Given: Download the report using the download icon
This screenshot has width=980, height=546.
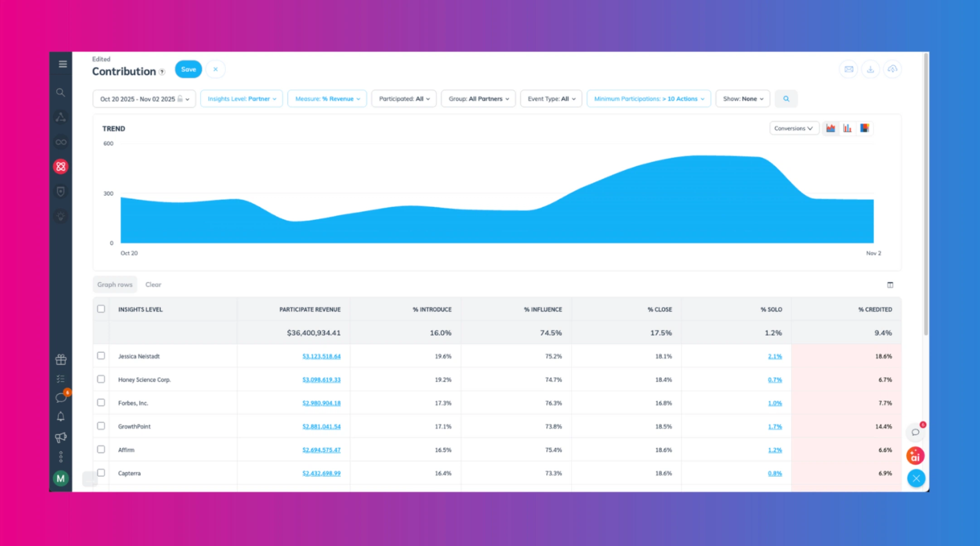Looking at the screenshot, I should pos(870,69).
